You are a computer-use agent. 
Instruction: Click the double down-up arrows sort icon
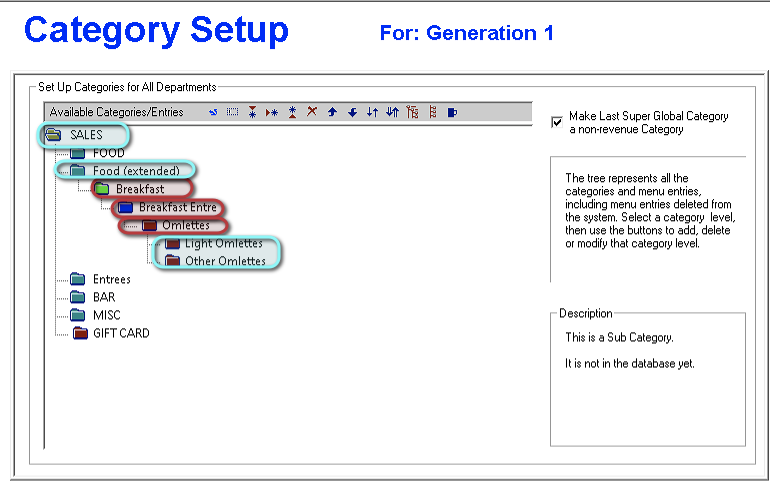pos(392,112)
